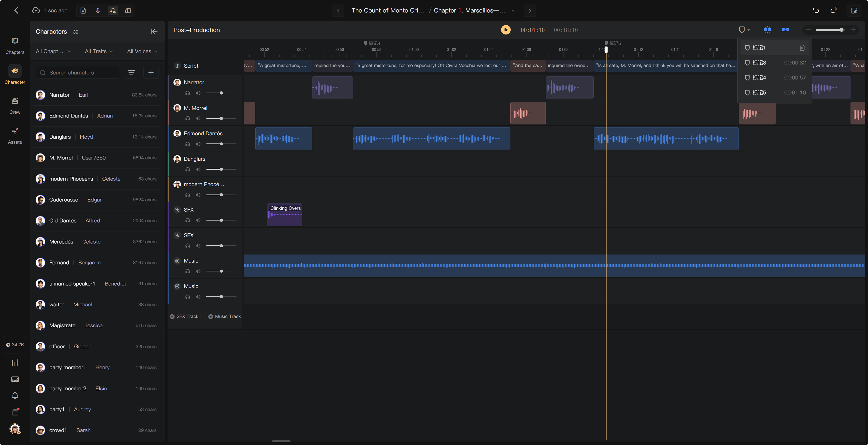Open the script document view icon
Image resolution: width=868 pixels, height=445 pixels.
pos(83,10)
